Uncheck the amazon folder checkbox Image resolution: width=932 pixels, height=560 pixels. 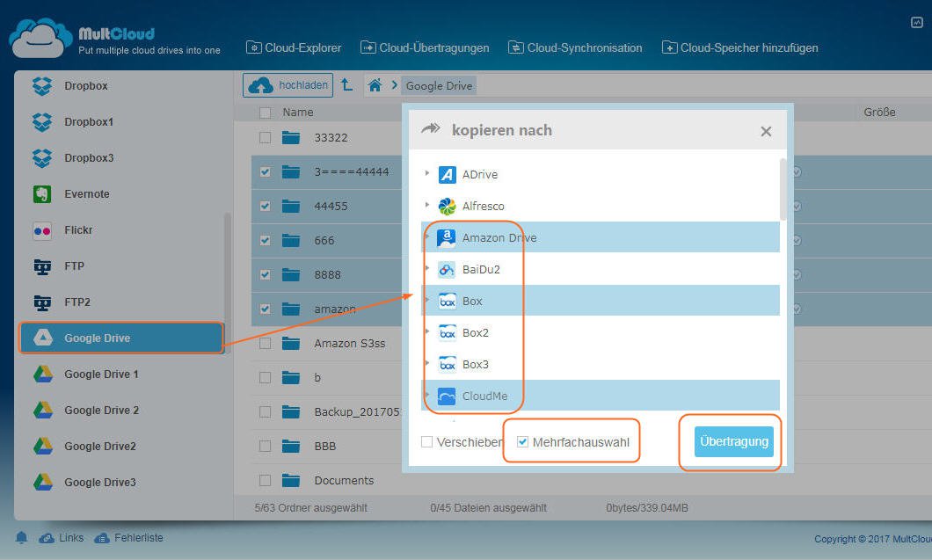tap(266, 309)
